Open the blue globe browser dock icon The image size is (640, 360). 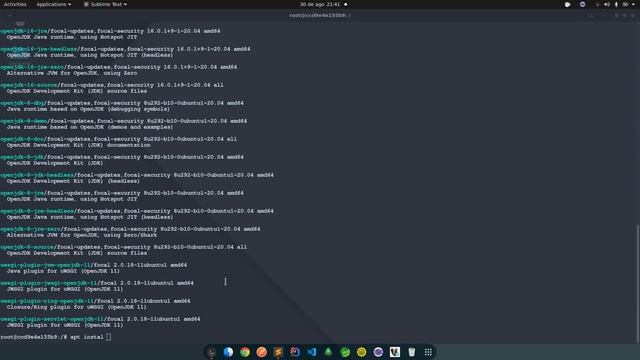(x=228, y=352)
